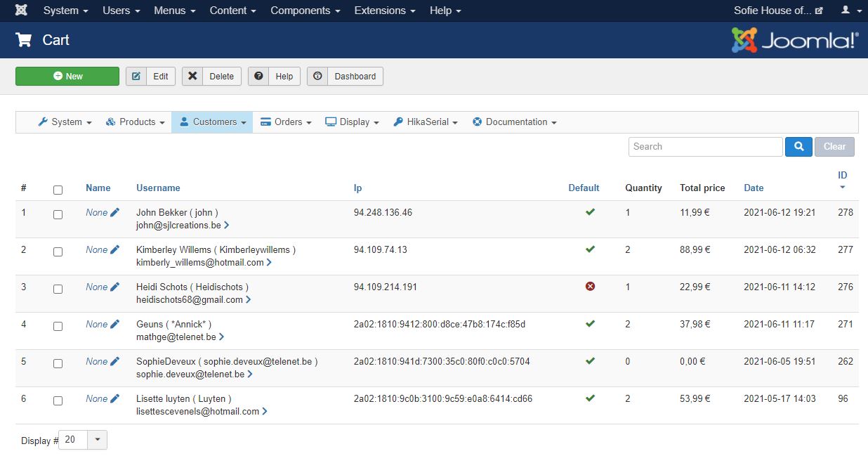Expand the Customers dropdown menu
The image size is (868, 456).
pyautogui.click(x=213, y=122)
